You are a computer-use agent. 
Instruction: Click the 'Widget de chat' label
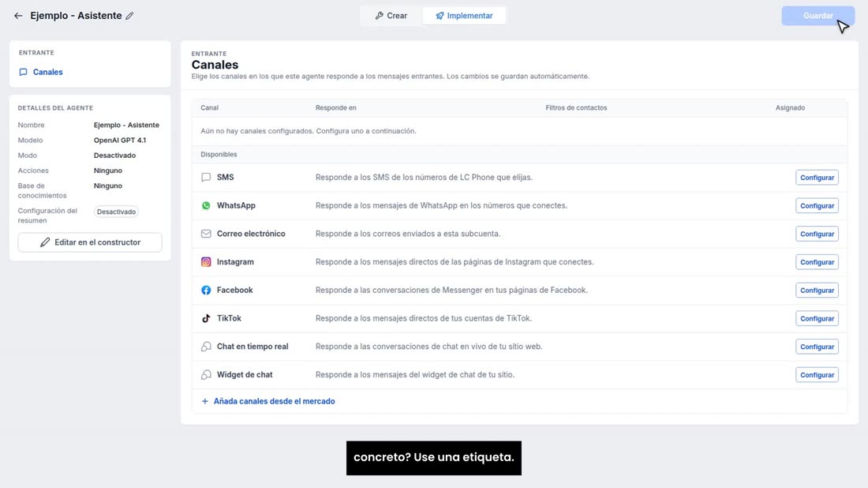[245, 375]
